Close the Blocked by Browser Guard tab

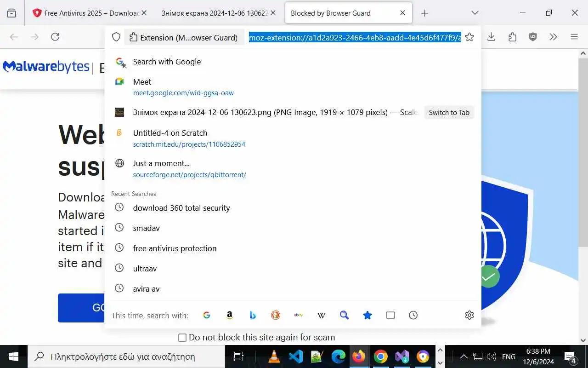403,13
